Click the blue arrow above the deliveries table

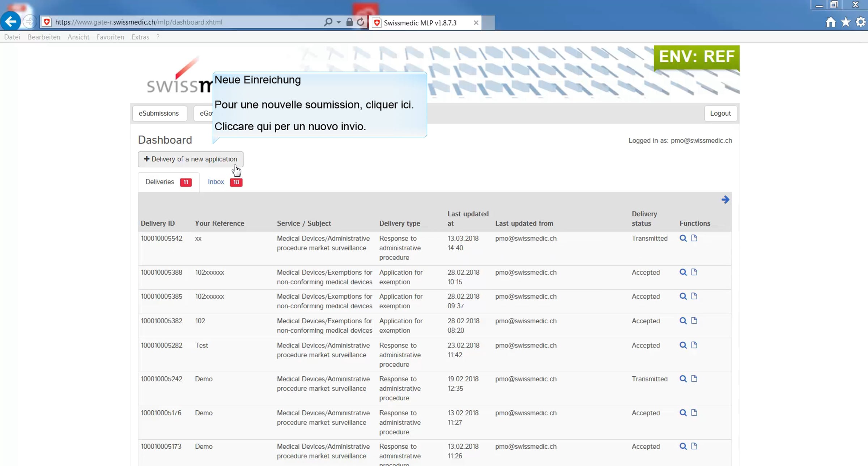click(725, 200)
